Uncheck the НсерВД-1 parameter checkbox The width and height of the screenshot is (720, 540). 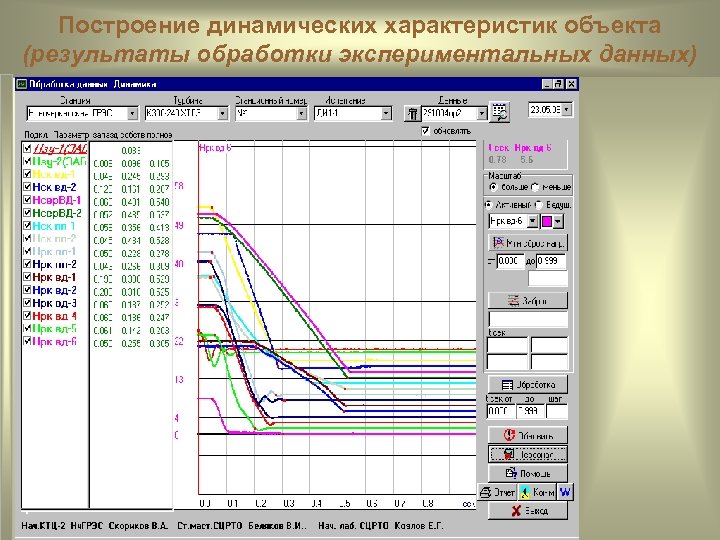(27, 200)
